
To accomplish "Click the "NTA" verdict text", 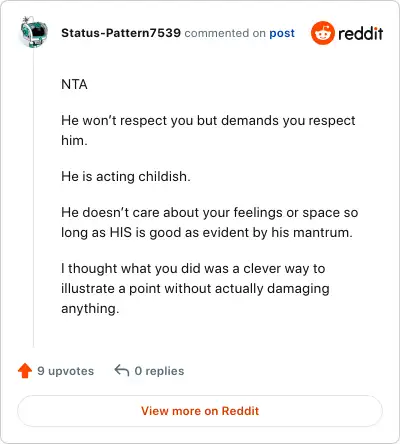I will [x=74, y=84].
